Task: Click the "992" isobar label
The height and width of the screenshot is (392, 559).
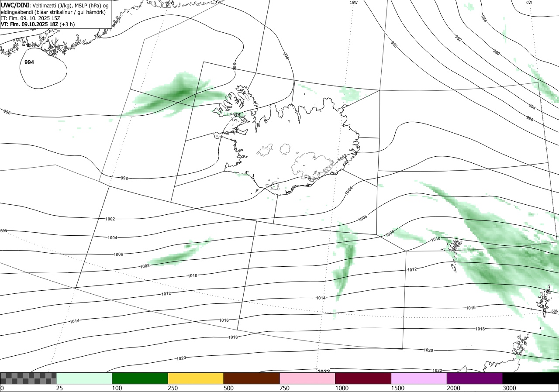Action: 459,38
